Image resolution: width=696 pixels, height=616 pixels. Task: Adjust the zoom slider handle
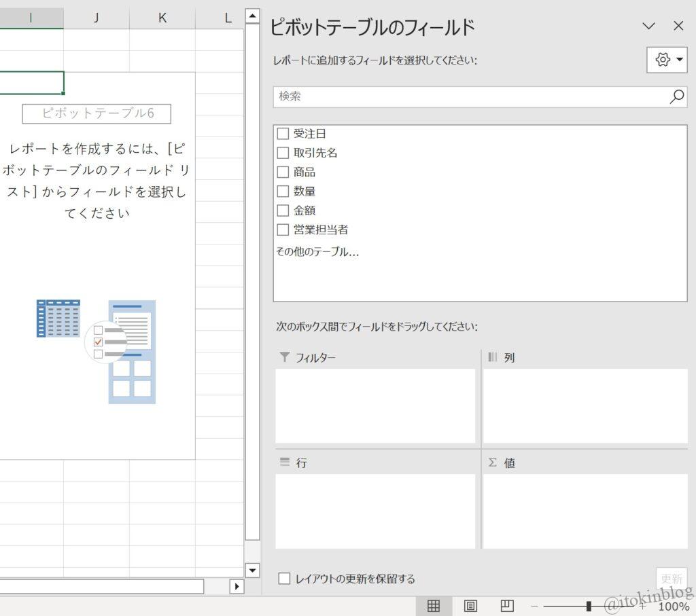click(589, 606)
